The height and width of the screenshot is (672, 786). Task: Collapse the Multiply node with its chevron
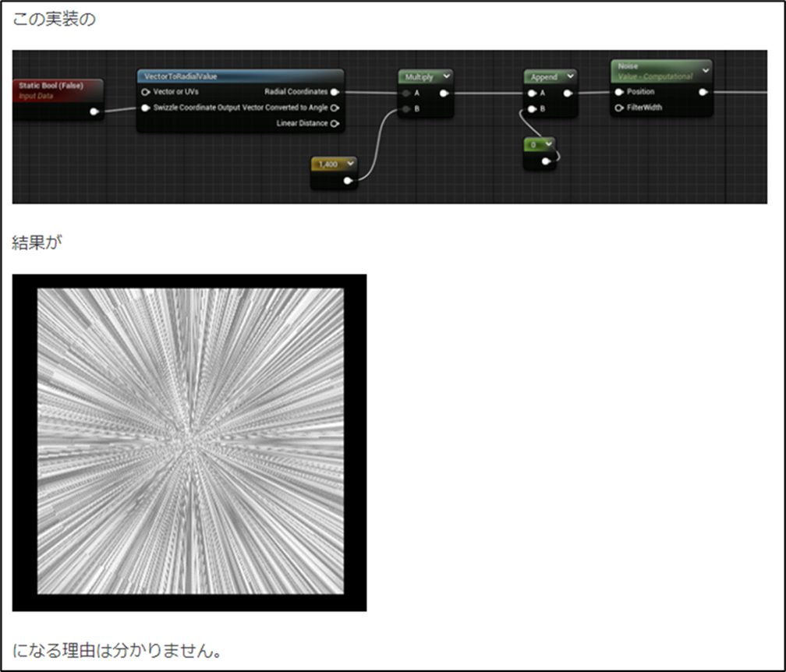pos(446,76)
